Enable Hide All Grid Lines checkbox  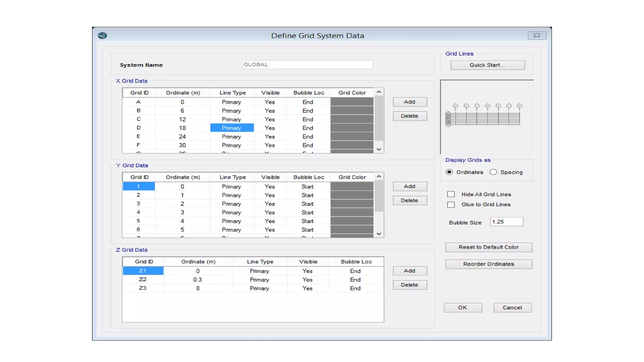click(x=451, y=194)
